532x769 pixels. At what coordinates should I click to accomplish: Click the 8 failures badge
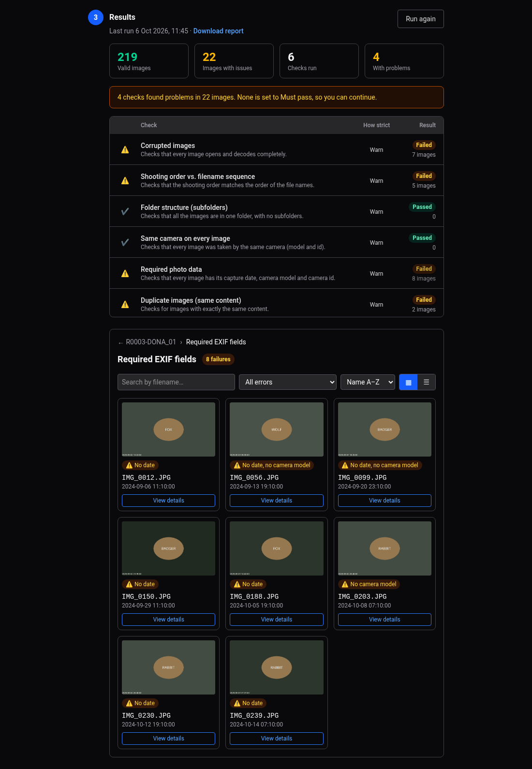(218, 359)
